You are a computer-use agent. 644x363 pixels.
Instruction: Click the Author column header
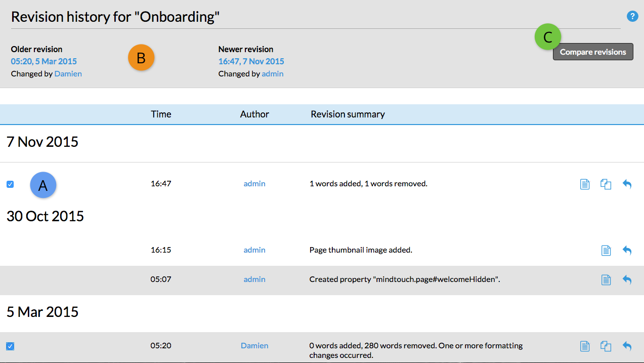coord(254,114)
